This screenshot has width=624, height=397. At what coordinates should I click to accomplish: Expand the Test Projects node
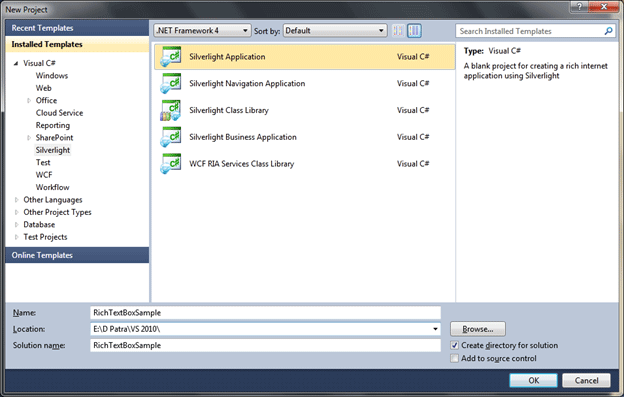point(16,237)
